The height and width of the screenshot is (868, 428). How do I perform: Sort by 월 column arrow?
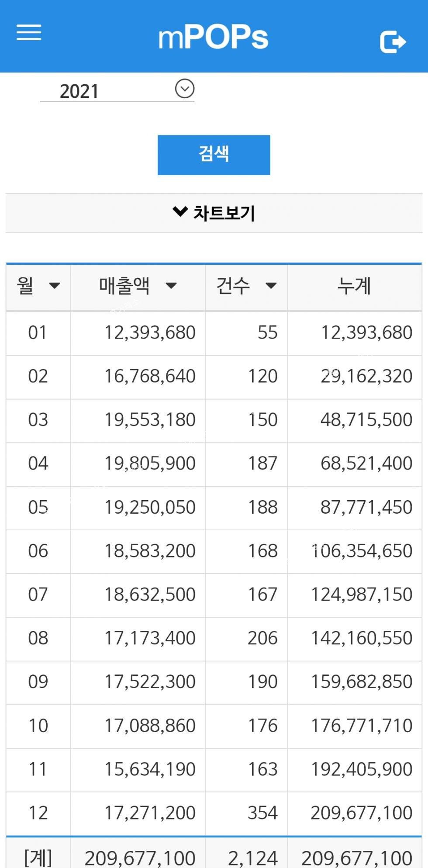[x=54, y=286]
